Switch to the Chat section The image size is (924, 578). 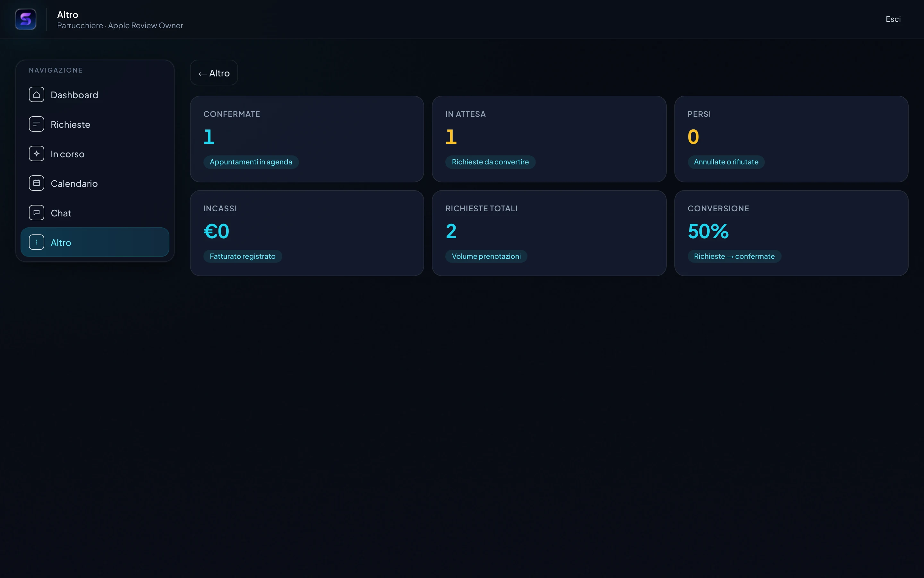click(95, 213)
